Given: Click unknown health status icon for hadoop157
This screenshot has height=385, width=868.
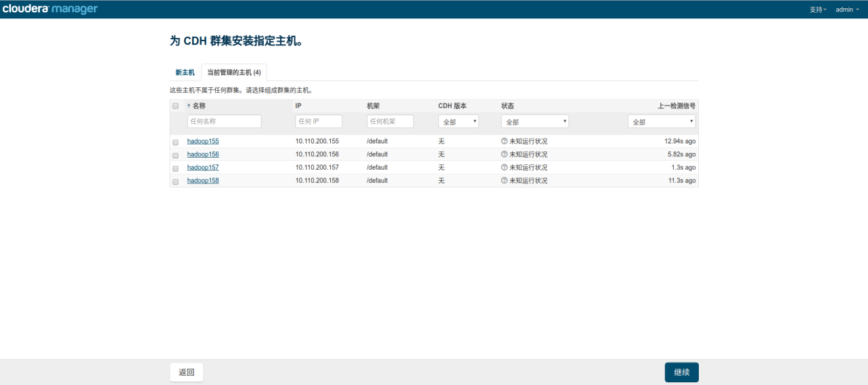Looking at the screenshot, I should point(504,168).
